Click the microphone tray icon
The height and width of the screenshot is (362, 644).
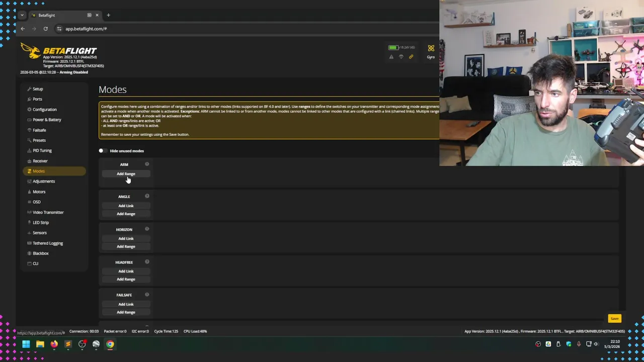coord(579,344)
